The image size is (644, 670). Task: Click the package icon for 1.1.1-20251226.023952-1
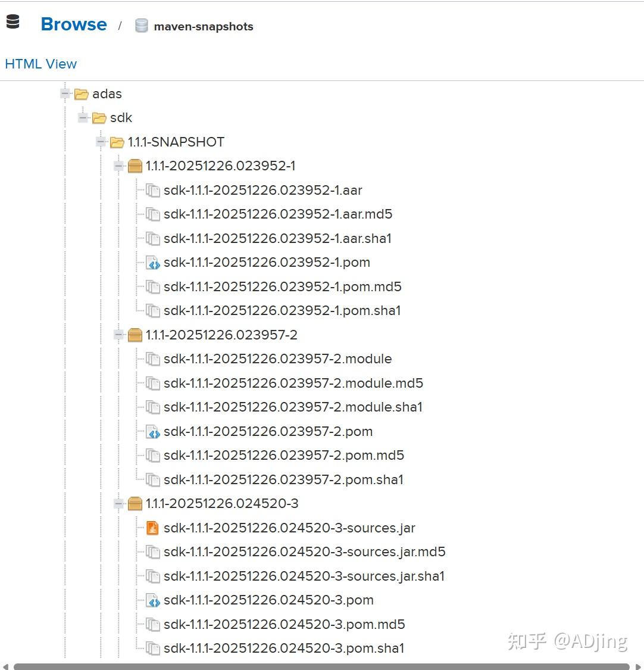(x=135, y=166)
